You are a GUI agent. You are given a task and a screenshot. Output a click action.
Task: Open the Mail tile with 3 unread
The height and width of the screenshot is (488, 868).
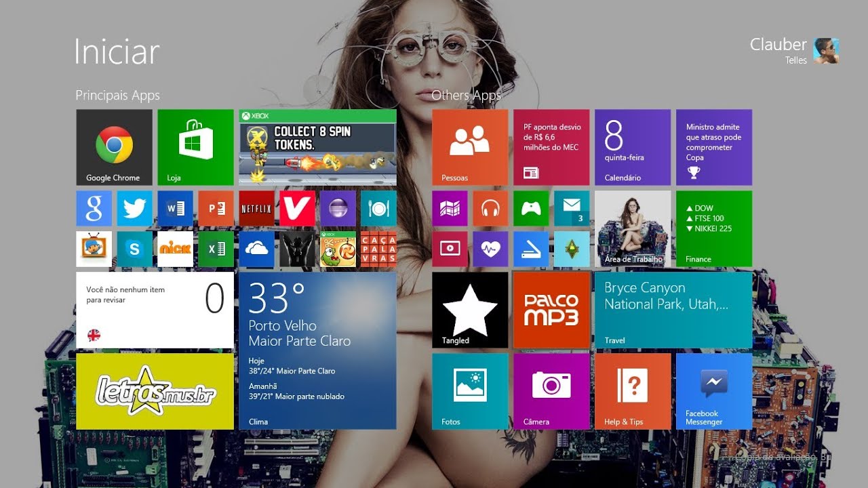pyautogui.click(x=572, y=209)
